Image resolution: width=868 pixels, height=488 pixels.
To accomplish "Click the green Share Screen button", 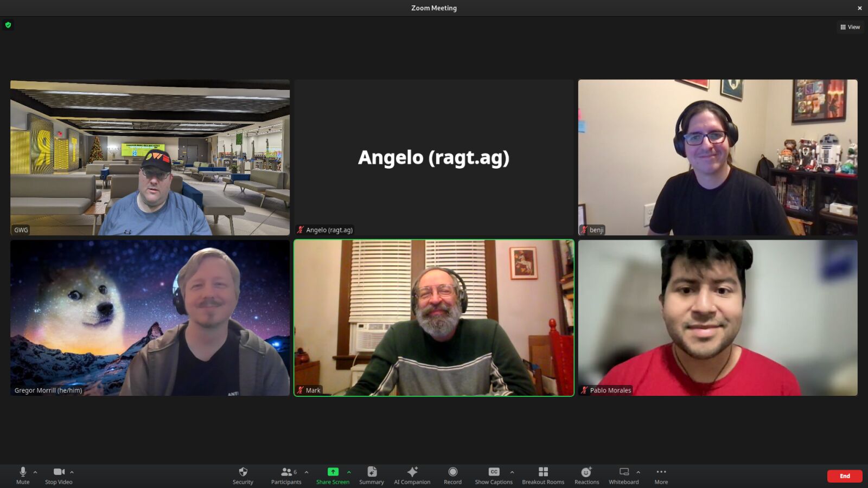I will click(x=333, y=476).
